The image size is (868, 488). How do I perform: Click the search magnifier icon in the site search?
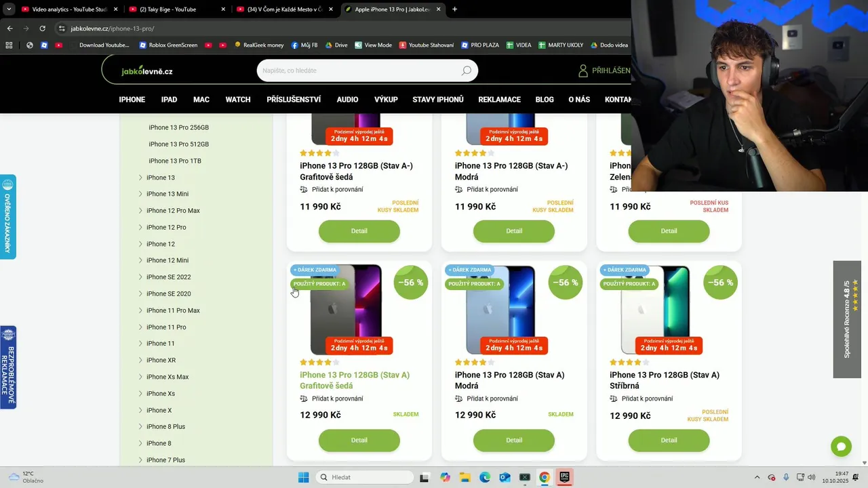tap(466, 70)
